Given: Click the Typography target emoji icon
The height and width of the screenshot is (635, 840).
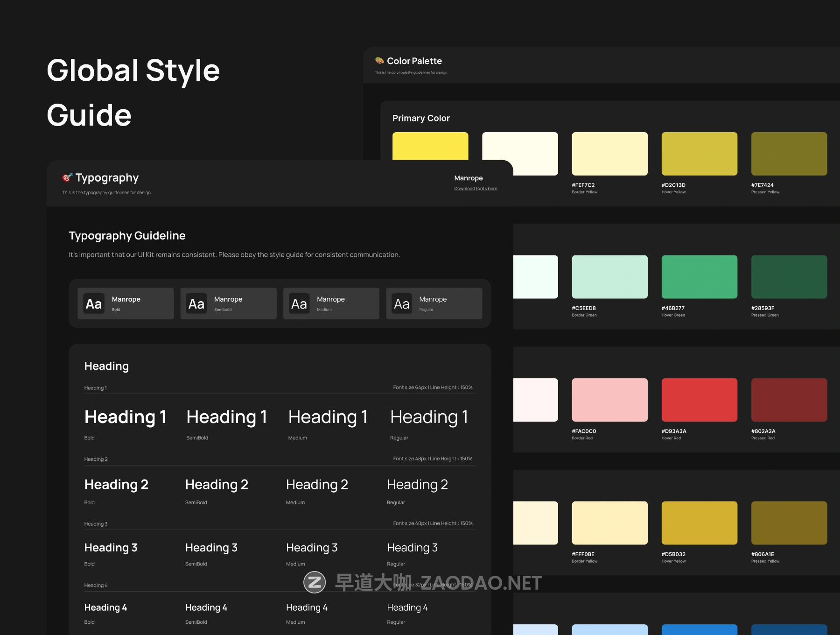Looking at the screenshot, I should pyautogui.click(x=68, y=177).
